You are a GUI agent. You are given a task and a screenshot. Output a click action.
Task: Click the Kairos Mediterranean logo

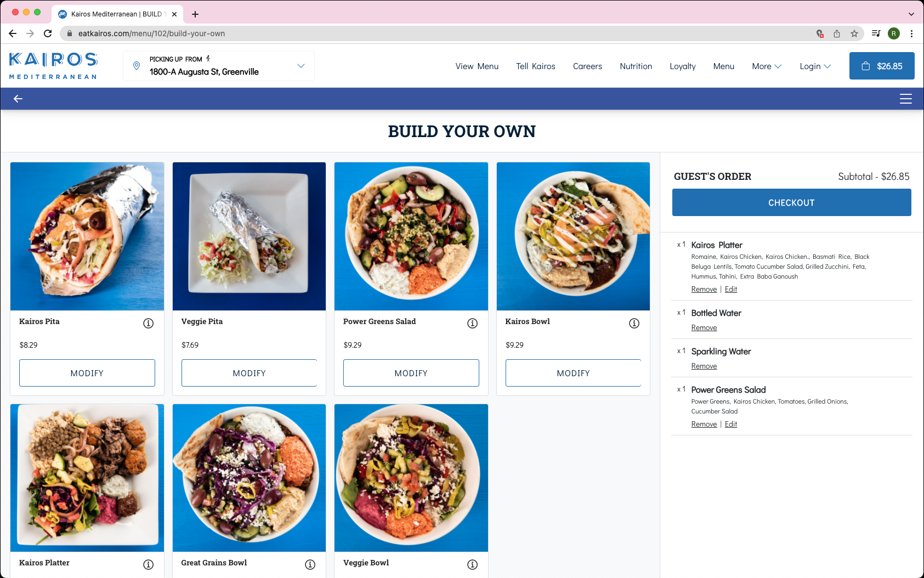53,66
